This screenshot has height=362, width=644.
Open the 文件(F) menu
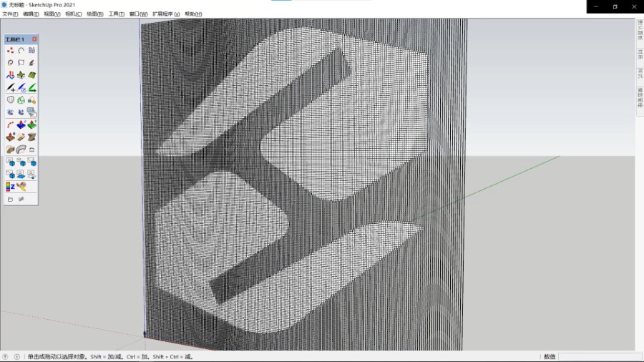(10, 14)
